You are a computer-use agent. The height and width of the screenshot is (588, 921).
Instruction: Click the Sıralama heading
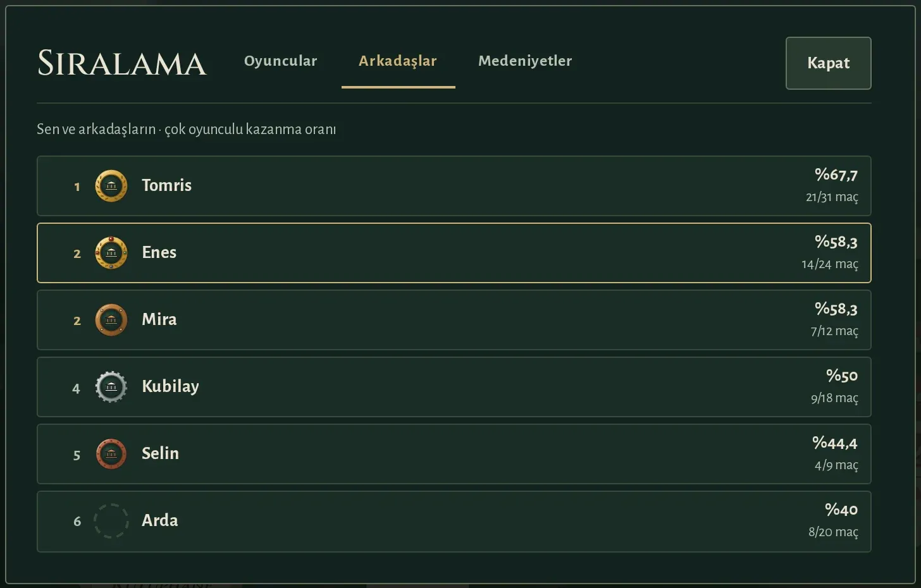pos(122,63)
